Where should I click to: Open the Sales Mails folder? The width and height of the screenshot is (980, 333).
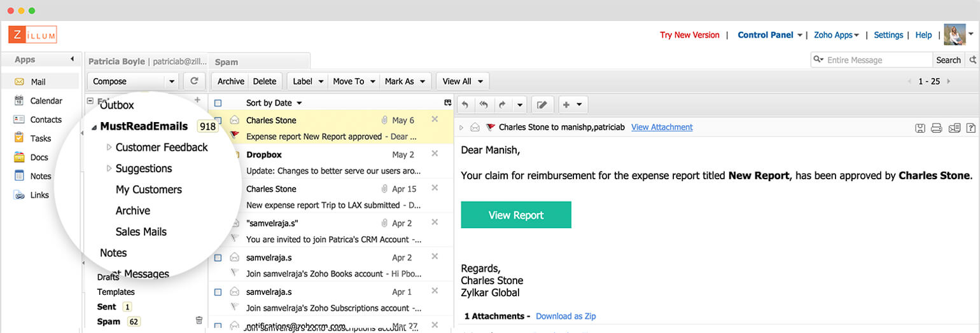pyautogui.click(x=141, y=231)
